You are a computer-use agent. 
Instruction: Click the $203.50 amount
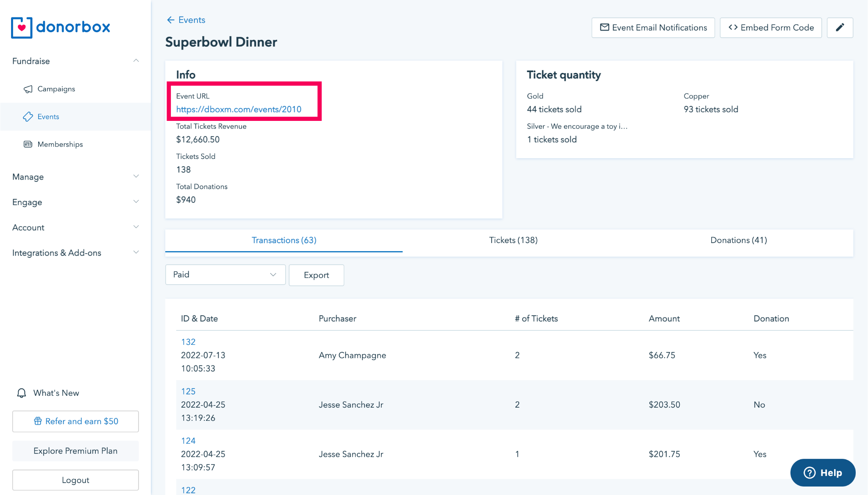pyautogui.click(x=664, y=405)
